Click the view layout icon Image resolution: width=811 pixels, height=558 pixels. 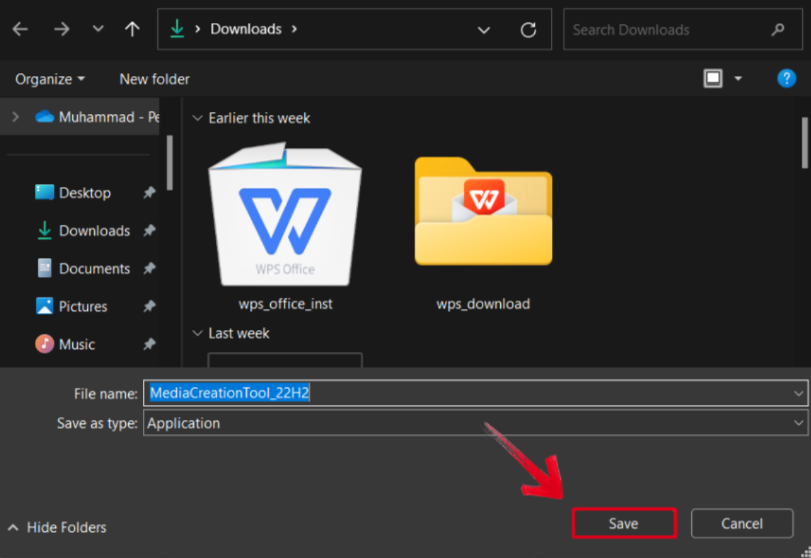713,78
